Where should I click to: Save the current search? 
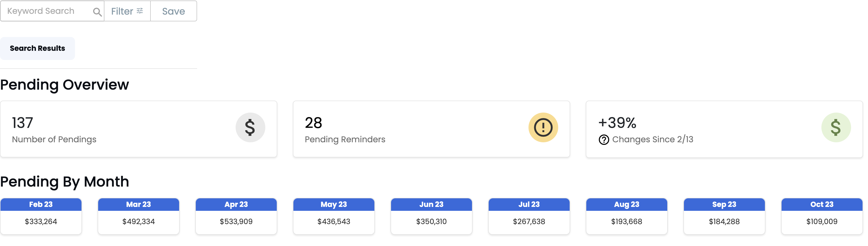click(x=174, y=11)
